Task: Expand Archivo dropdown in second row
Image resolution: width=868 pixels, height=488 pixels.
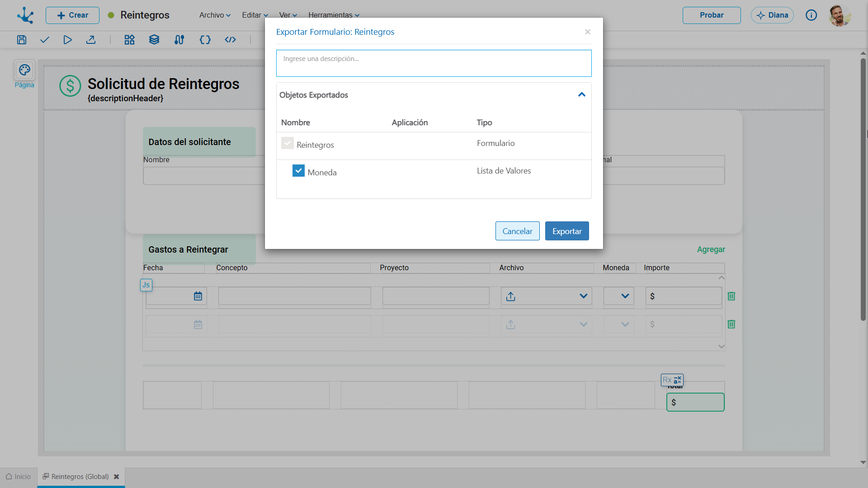Action: click(584, 324)
